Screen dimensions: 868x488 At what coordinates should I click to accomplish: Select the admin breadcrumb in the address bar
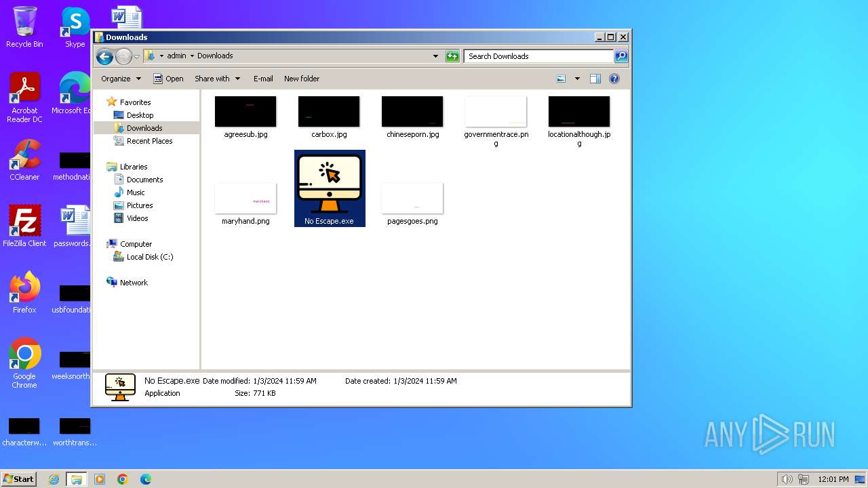(x=176, y=56)
